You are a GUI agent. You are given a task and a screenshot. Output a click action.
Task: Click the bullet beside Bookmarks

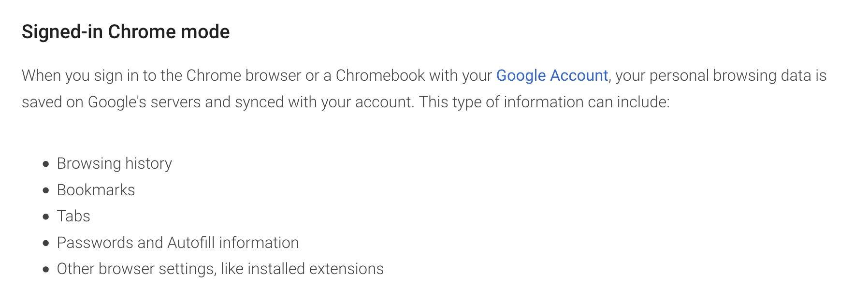tap(46, 190)
